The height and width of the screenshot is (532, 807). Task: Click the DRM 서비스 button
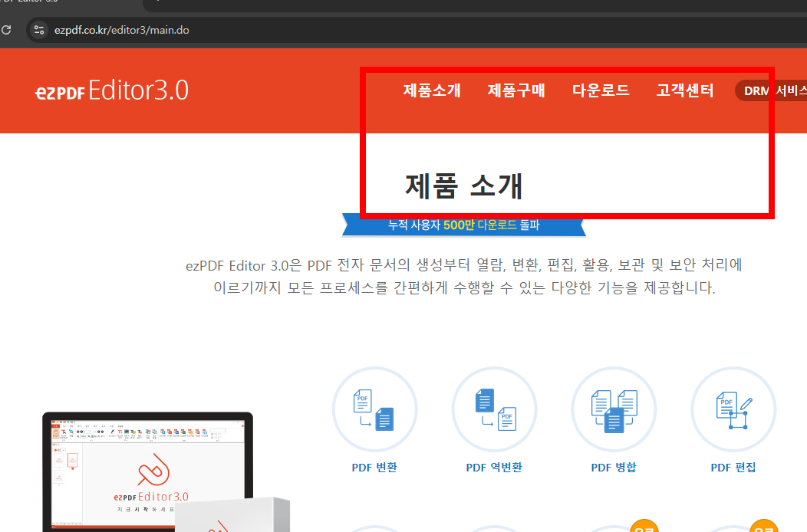click(x=771, y=90)
